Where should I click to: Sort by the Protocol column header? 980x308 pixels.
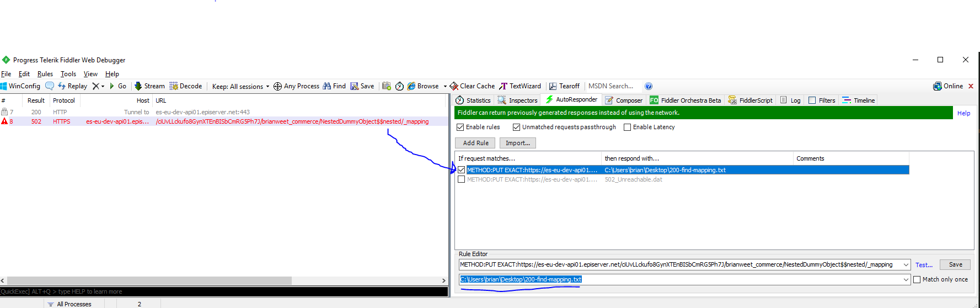[64, 100]
